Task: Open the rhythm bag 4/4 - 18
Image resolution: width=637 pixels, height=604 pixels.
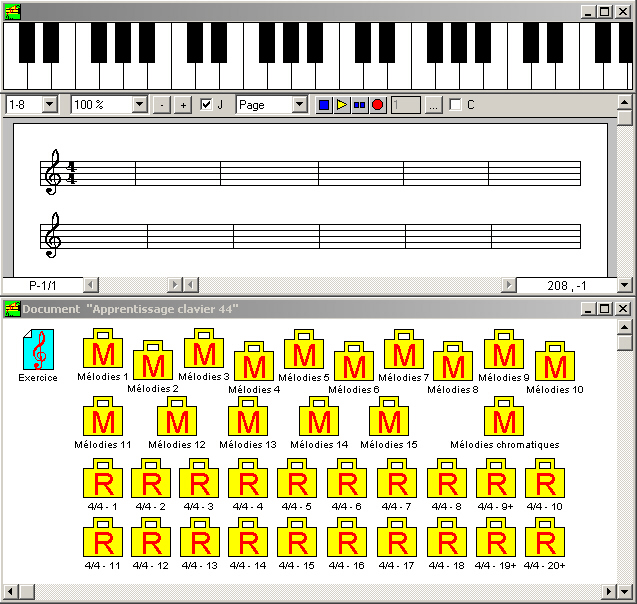Action: (x=447, y=537)
